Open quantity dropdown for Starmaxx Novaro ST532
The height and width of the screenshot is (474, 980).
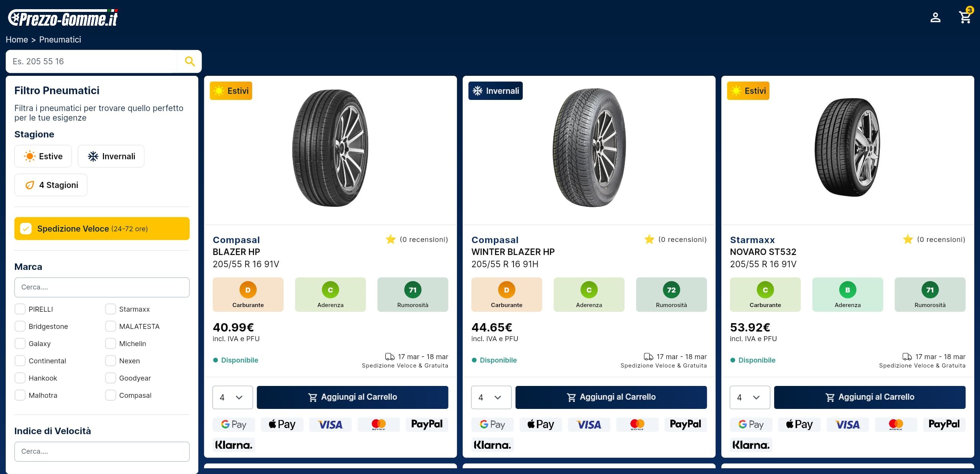coord(750,397)
